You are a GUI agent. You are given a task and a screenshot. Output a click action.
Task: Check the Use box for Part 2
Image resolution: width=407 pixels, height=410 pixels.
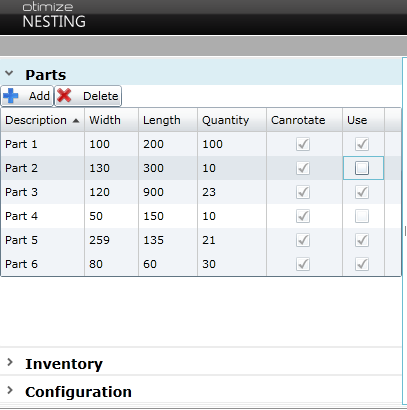point(362,168)
